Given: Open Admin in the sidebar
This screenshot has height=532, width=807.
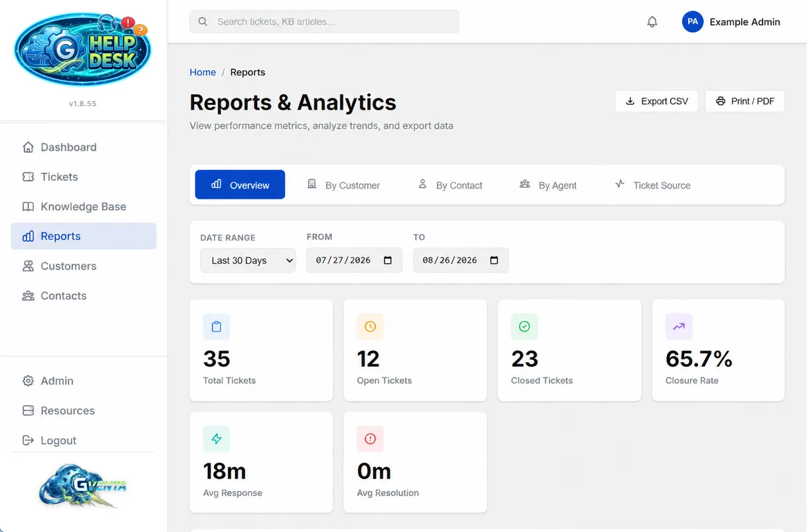Looking at the screenshot, I should tap(84, 381).
